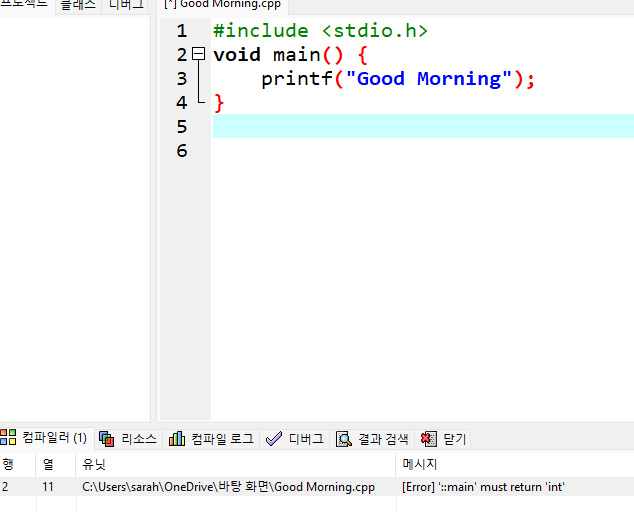Click the 디버그 checkmark icon in bottom panel
The width and height of the screenshot is (634, 512).
(x=273, y=438)
